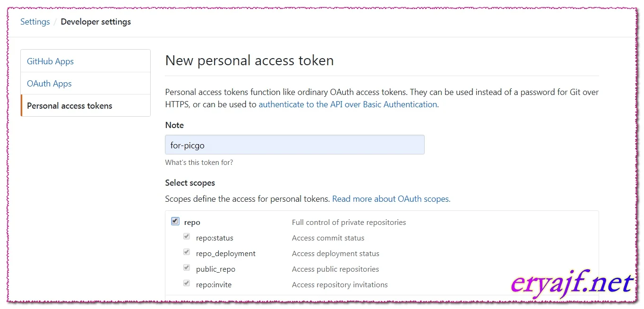Toggle the repo:invite checkbox
Image resolution: width=644 pixels, height=309 pixels.
pyautogui.click(x=187, y=283)
